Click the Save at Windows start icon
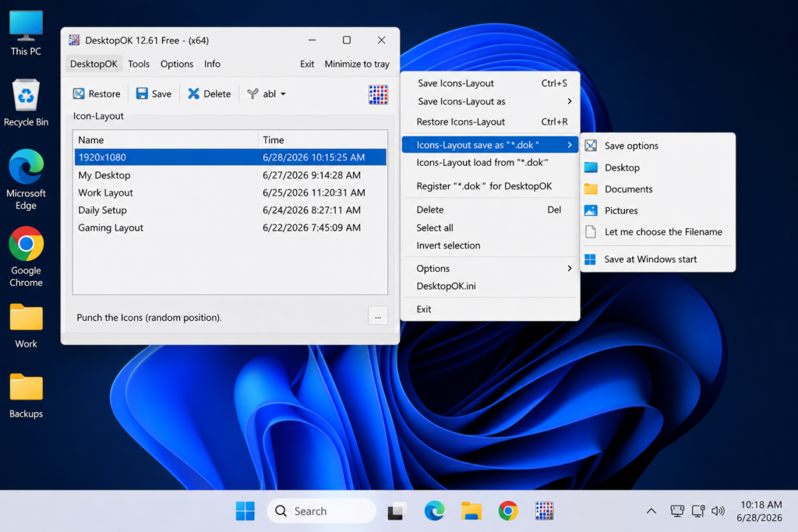798x532 pixels. (591, 259)
